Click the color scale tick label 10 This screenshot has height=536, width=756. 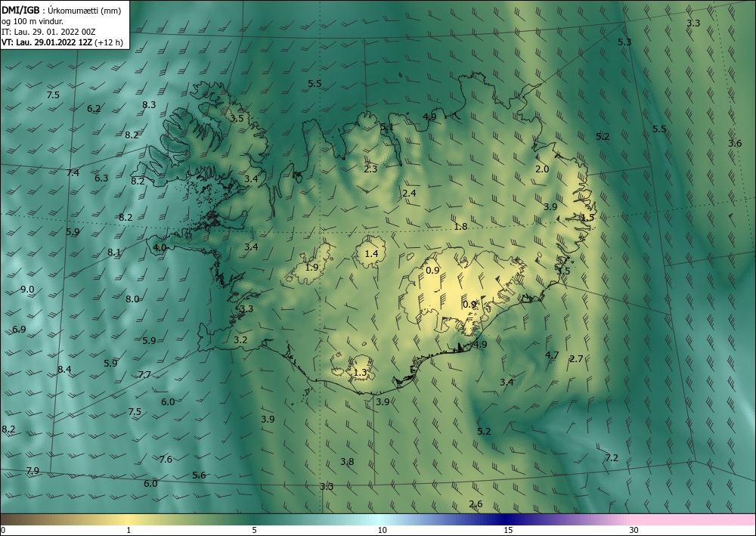(x=382, y=530)
